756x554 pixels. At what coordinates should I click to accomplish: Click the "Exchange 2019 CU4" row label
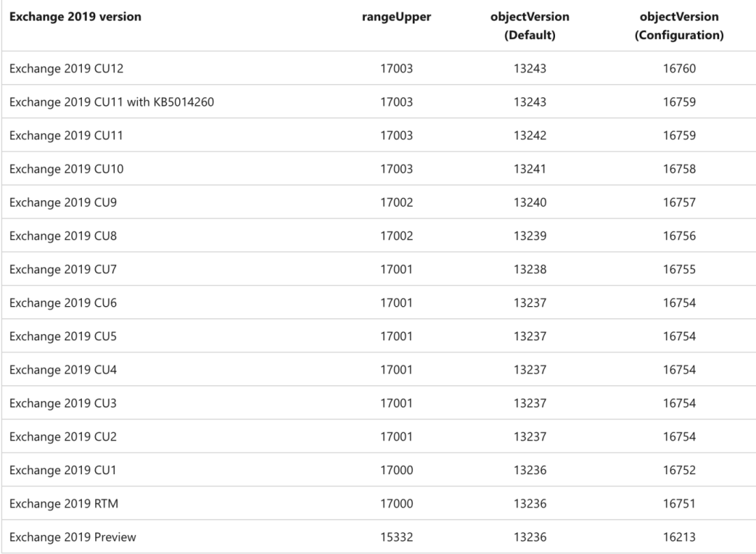point(63,370)
